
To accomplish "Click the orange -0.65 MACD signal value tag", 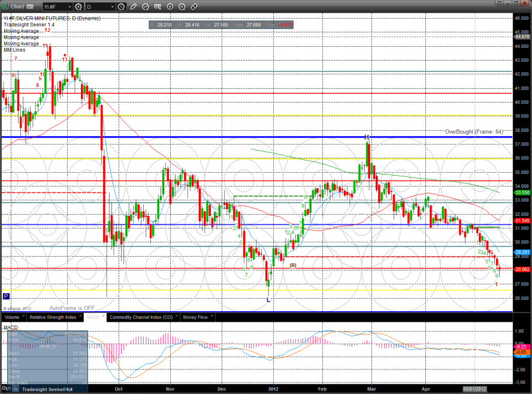I will [521, 352].
